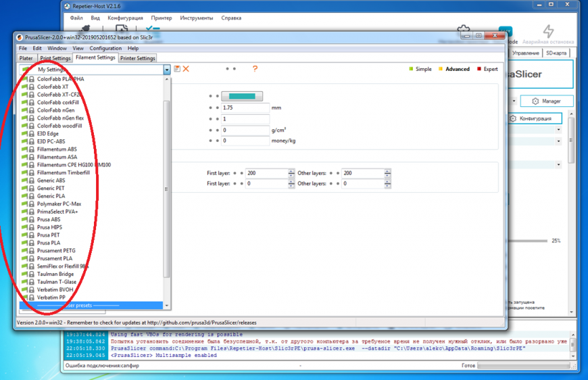Select Prusa HIPS preset
Image resolution: width=588 pixels, height=380 pixels.
(91, 227)
